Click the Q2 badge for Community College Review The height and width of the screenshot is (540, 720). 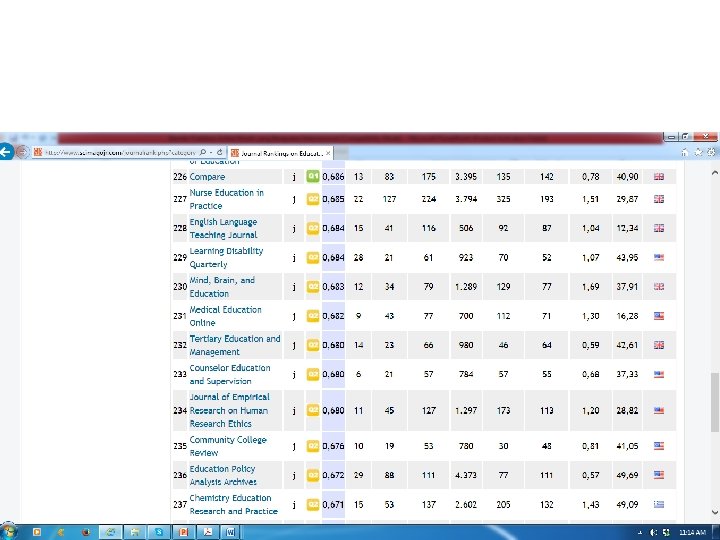click(x=313, y=446)
